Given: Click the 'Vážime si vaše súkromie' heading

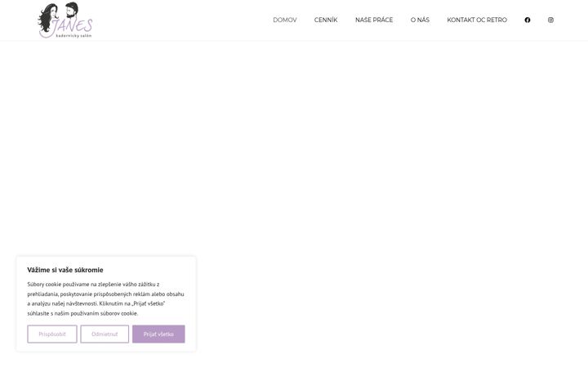Looking at the screenshot, I should [x=65, y=270].
